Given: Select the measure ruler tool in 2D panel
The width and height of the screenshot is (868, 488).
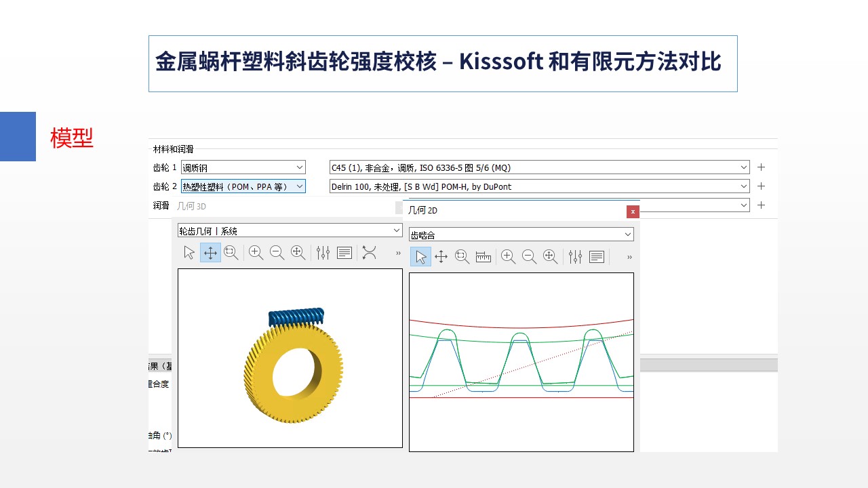Looking at the screenshot, I should tap(484, 257).
